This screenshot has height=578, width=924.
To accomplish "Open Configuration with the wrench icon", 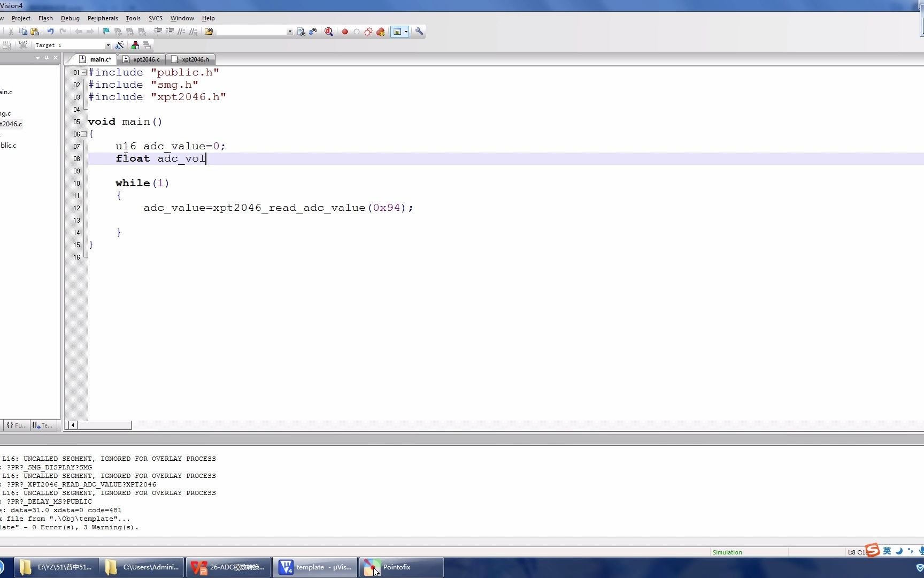I will [x=419, y=32].
